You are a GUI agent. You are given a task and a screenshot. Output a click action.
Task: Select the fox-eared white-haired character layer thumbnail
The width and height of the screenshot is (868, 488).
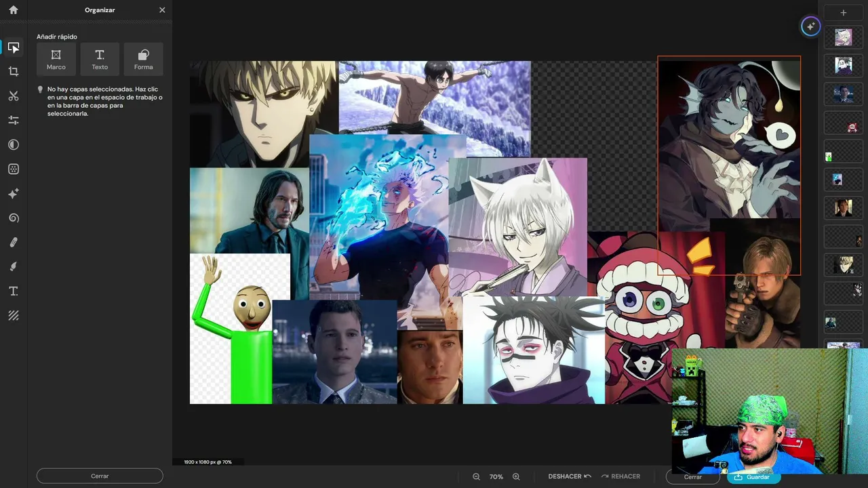[844, 37]
